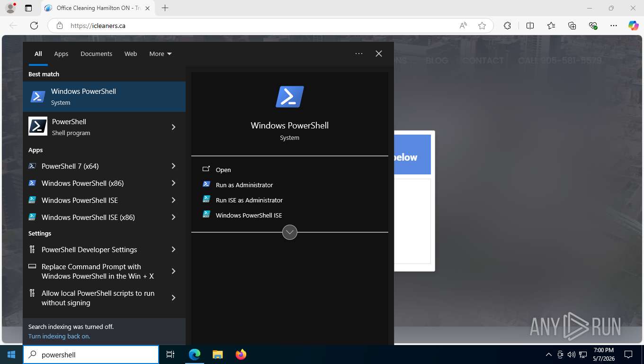644x364 pixels.
Task: Expand Windows PowerShell ISE (x86) arrow
Action: tap(173, 217)
